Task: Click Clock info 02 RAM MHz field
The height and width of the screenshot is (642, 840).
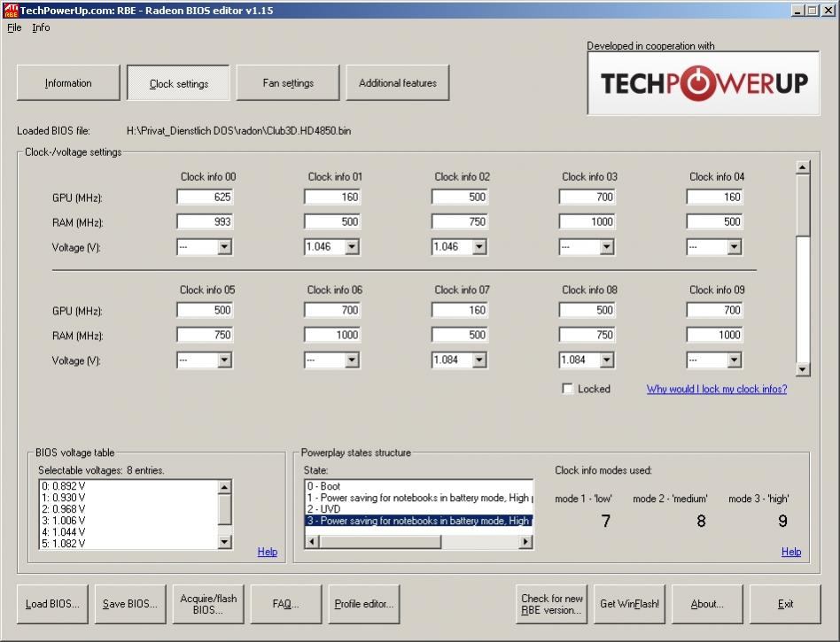Action: click(x=460, y=221)
